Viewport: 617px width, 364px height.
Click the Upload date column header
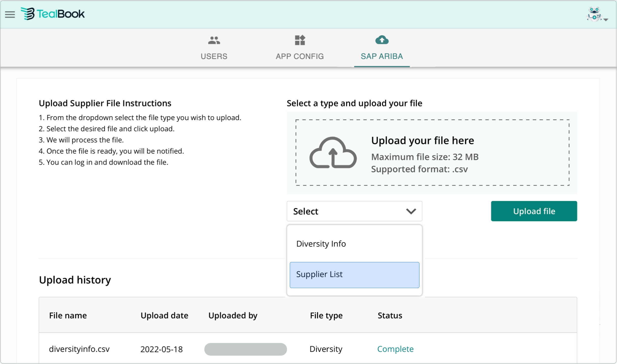point(164,315)
